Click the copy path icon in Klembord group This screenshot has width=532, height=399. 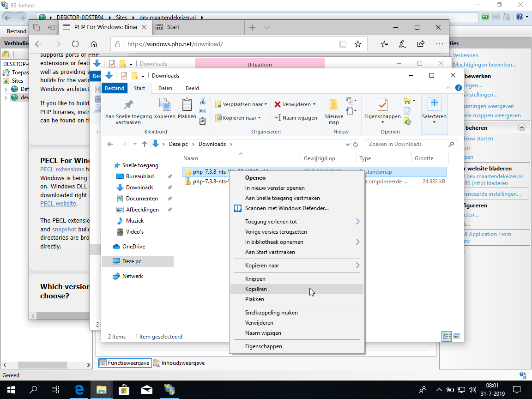pos(203,111)
